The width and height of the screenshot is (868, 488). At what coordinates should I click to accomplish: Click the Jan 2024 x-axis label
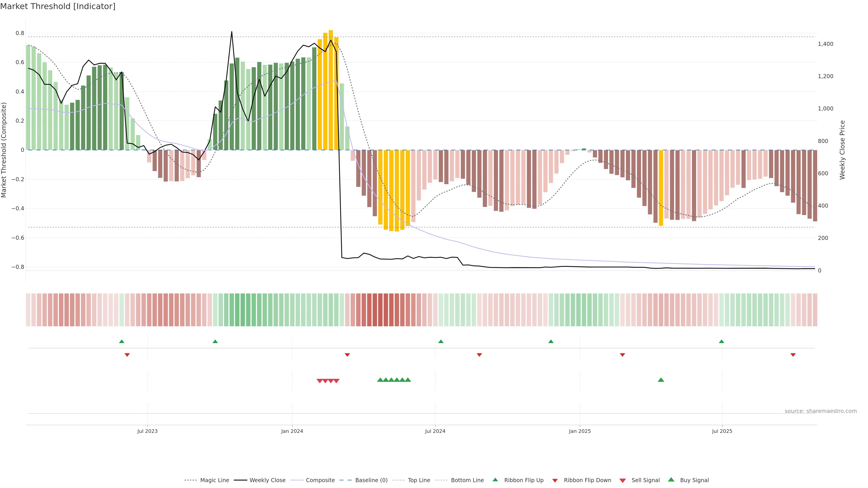pyautogui.click(x=292, y=431)
